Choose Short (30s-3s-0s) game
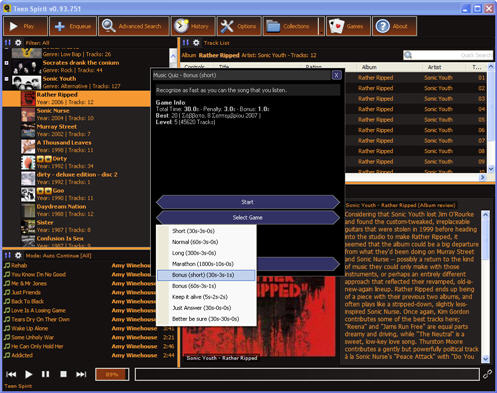This screenshot has height=393, width=497. coord(206,231)
